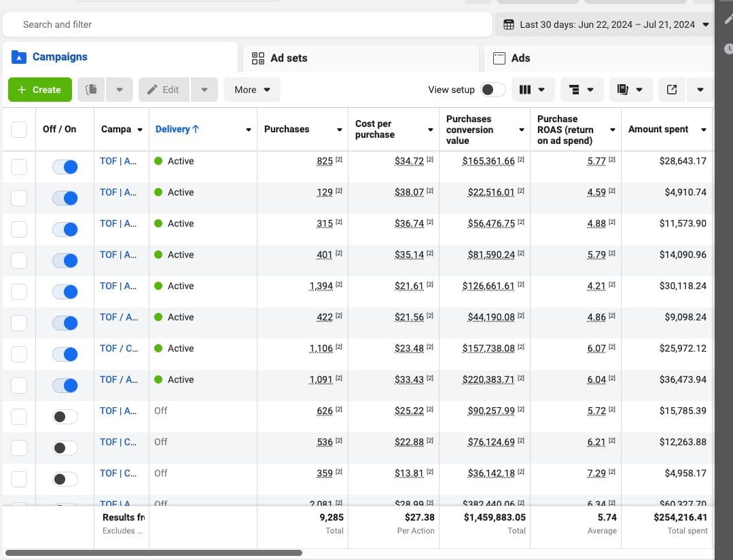The height and width of the screenshot is (560, 733).
Task: Open the Delivery column dropdown arrow
Action: (x=249, y=130)
